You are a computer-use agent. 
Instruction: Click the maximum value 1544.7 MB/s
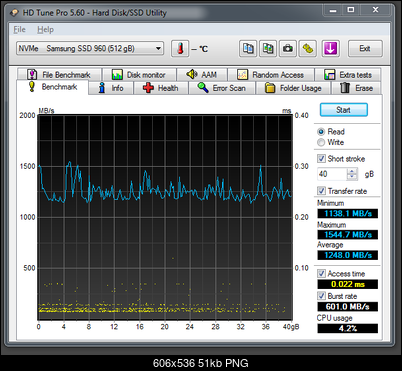(x=348, y=235)
